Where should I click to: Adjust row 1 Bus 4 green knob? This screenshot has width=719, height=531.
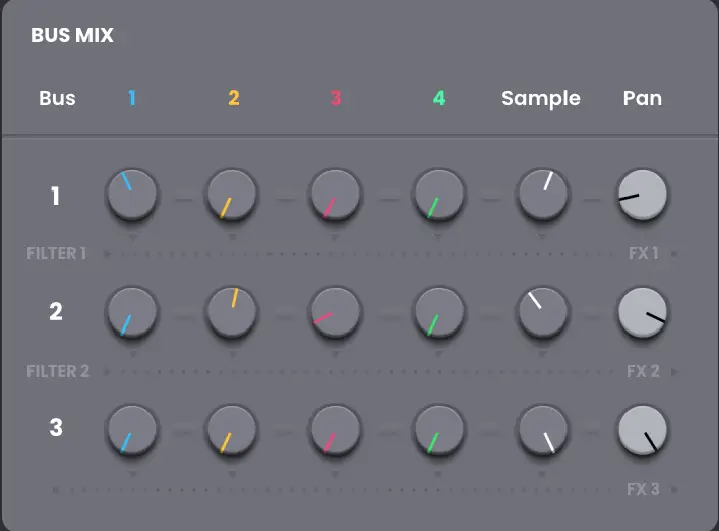tap(439, 194)
